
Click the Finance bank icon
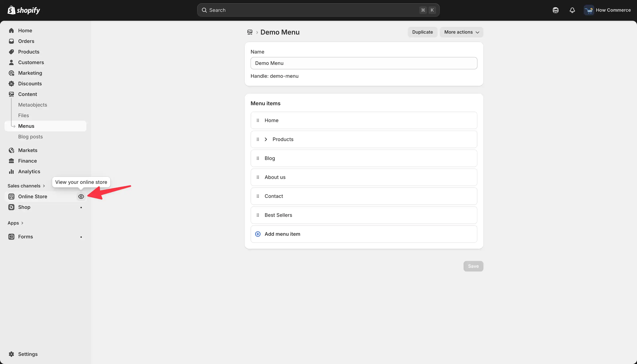pos(11,161)
